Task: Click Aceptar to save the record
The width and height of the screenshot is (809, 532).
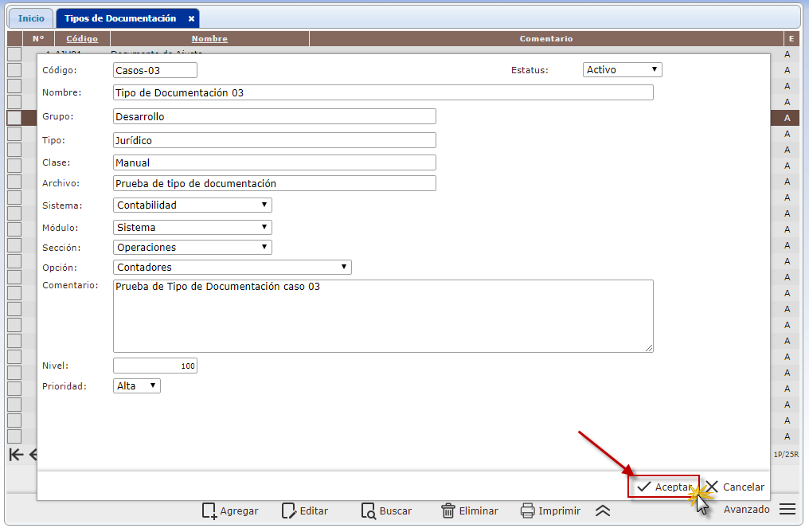Action: point(663,487)
